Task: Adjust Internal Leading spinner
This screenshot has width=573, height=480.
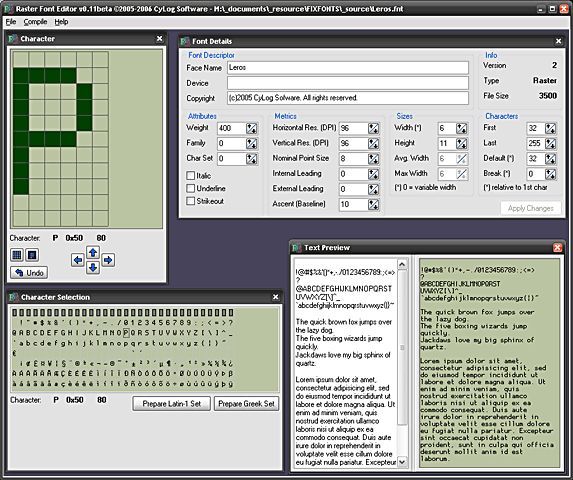Action: [373, 174]
